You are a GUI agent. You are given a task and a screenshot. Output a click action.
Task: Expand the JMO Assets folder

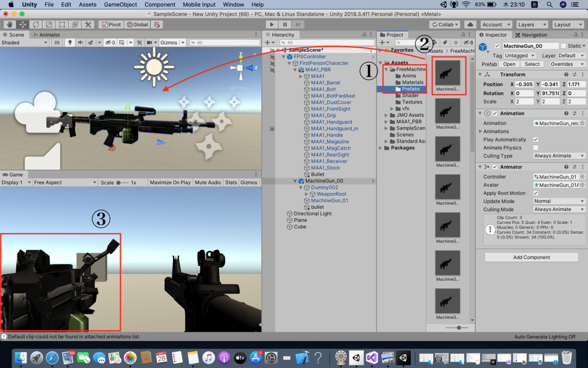tap(386, 115)
